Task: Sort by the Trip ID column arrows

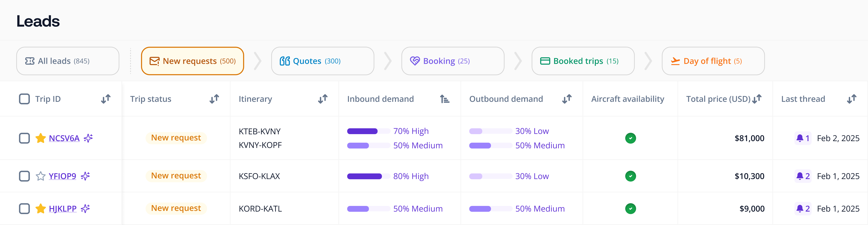Action: click(106, 99)
